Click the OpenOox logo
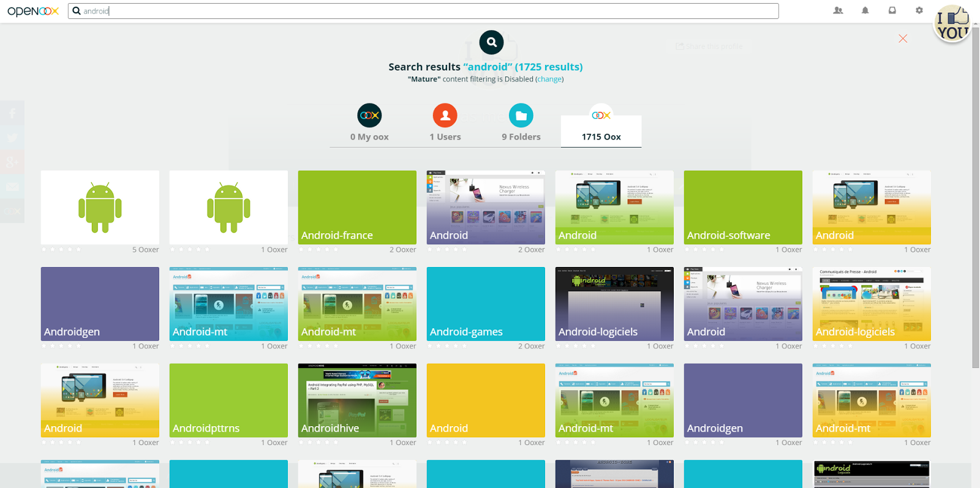The height and width of the screenshot is (488, 980). point(33,11)
